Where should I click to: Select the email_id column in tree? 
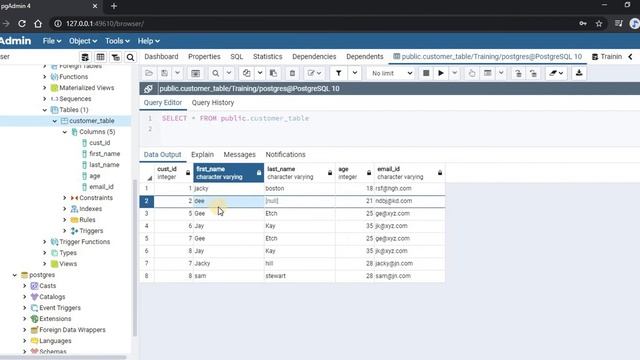(101, 187)
